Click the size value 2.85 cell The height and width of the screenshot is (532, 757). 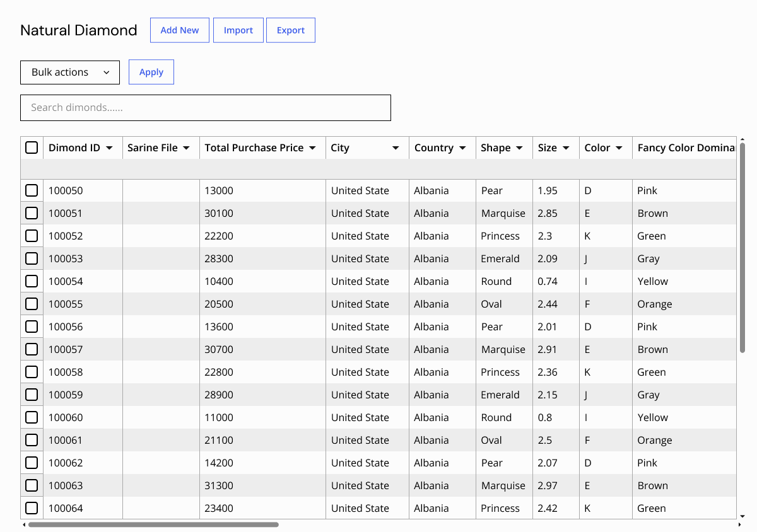pyautogui.click(x=556, y=213)
